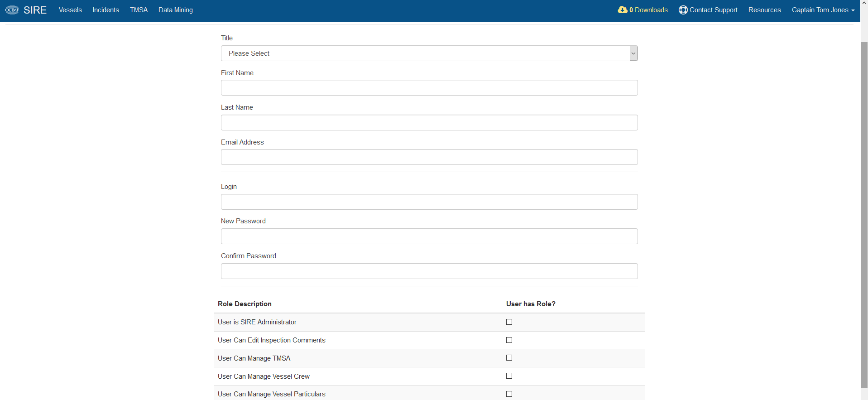The width and height of the screenshot is (868, 400).
Task: Click the User has Role? column header
Action: [x=531, y=304]
